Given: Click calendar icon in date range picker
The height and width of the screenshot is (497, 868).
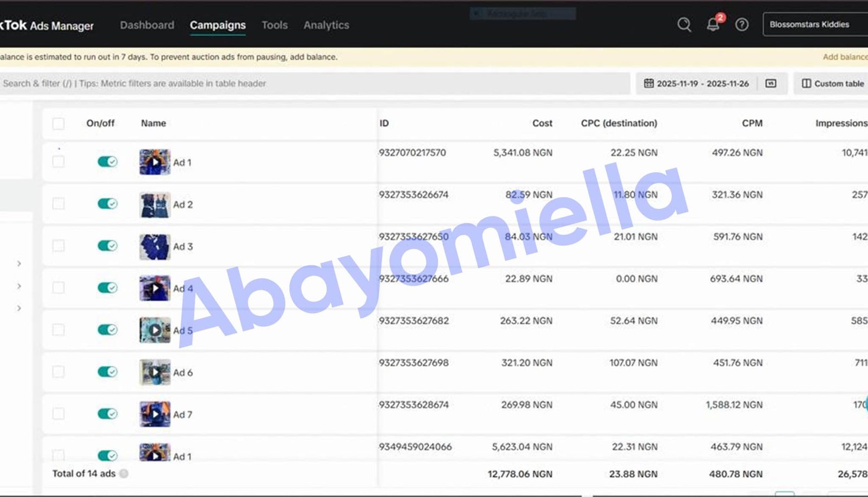Looking at the screenshot, I should 649,84.
